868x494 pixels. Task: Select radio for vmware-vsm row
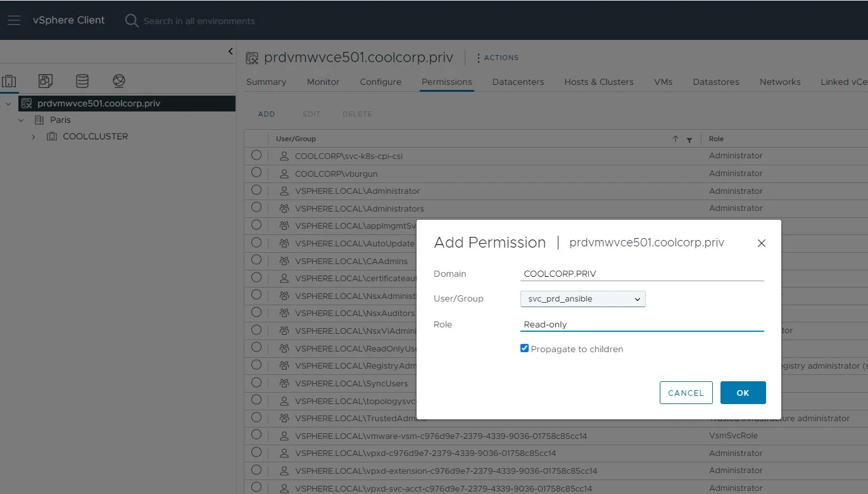coord(256,435)
